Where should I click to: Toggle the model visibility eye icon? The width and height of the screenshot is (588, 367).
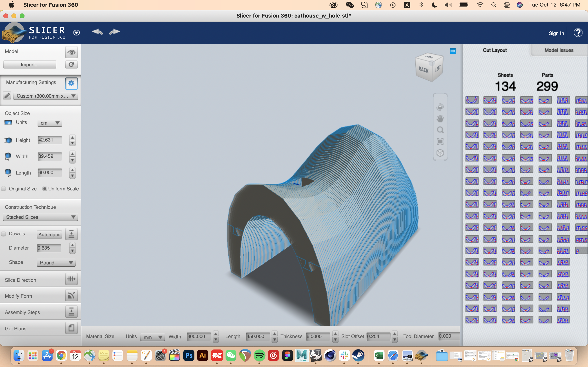coord(71,52)
